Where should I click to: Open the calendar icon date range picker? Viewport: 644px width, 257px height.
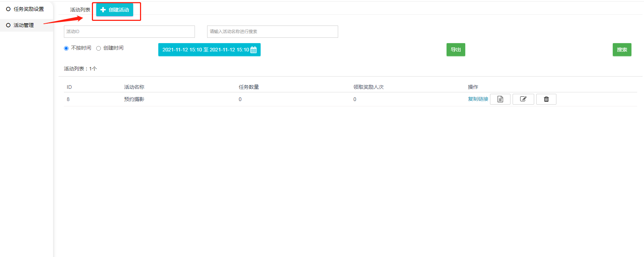[253, 50]
